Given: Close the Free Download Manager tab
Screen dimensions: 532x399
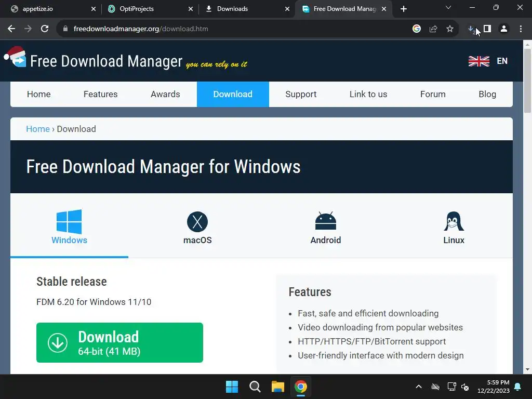Looking at the screenshot, I should point(384,9).
